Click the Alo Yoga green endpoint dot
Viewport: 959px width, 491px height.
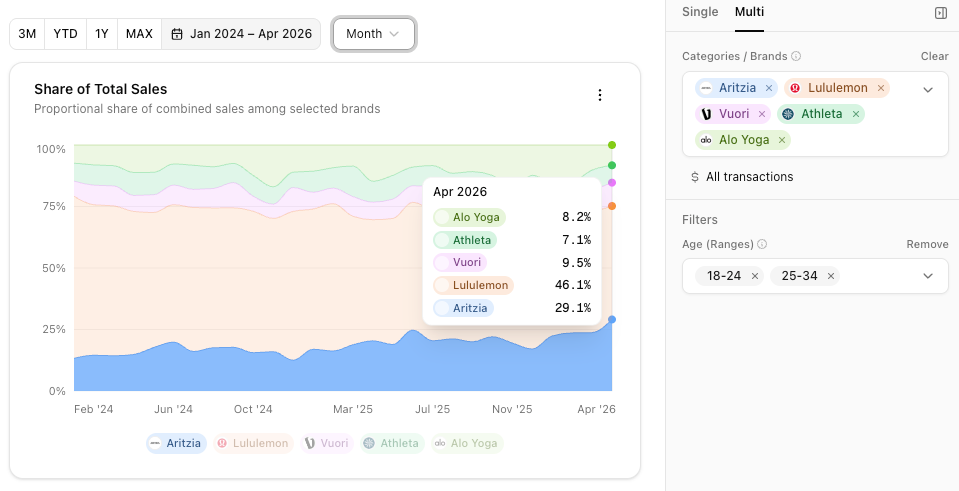(612, 145)
